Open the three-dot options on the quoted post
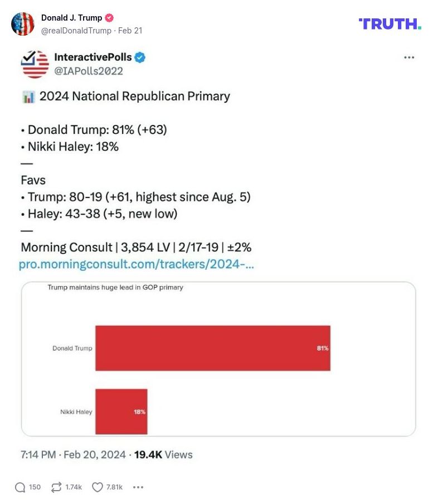433x504 pixels. (x=409, y=57)
